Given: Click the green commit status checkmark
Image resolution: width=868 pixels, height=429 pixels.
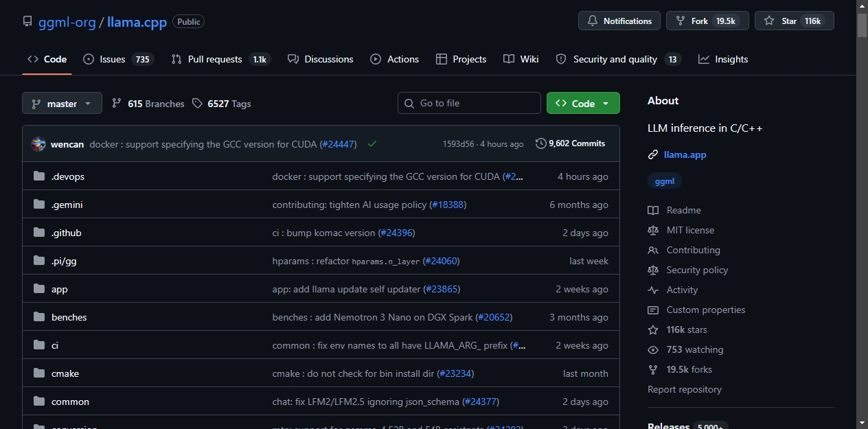Looking at the screenshot, I should [372, 144].
